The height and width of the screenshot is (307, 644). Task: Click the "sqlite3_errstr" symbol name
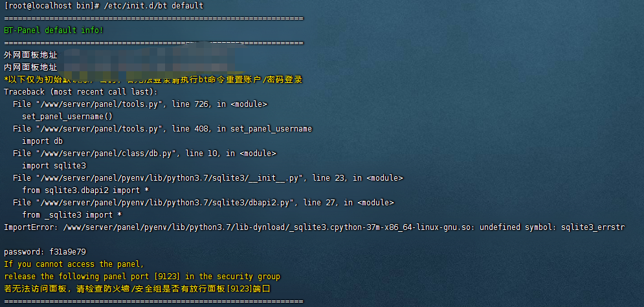[x=594, y=227]
